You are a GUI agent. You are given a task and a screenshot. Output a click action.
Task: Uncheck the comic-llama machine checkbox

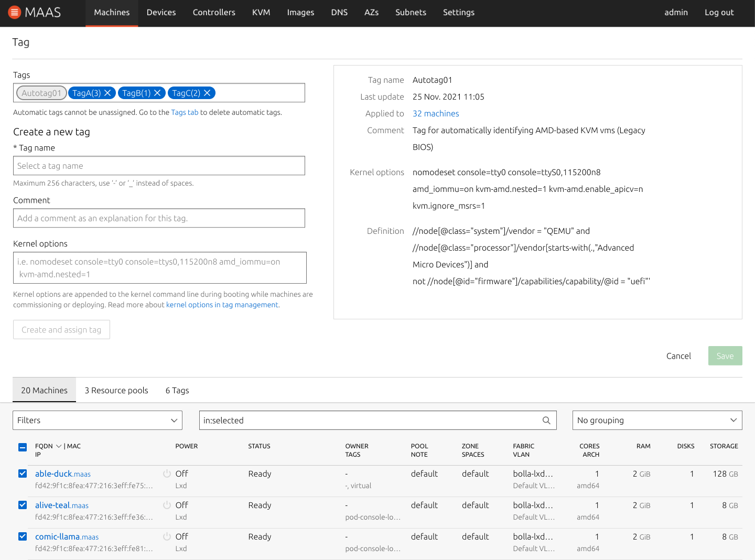(23, 536)
